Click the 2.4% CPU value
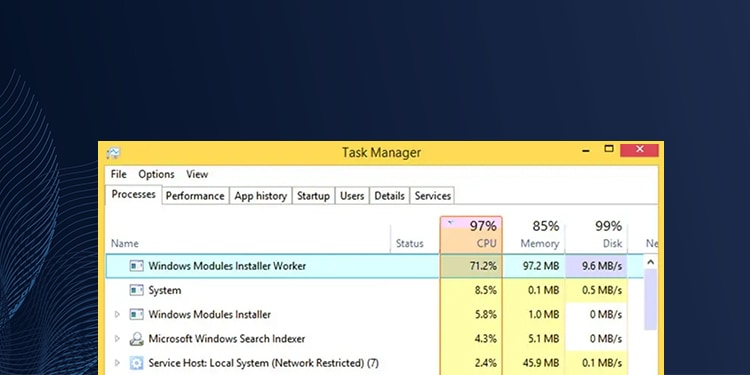This screenshot has height=375, width=750. coord(485,363)
